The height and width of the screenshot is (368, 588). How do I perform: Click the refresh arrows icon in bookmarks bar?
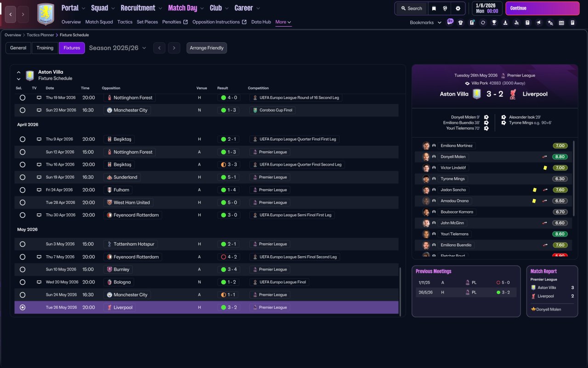point(483,23)
